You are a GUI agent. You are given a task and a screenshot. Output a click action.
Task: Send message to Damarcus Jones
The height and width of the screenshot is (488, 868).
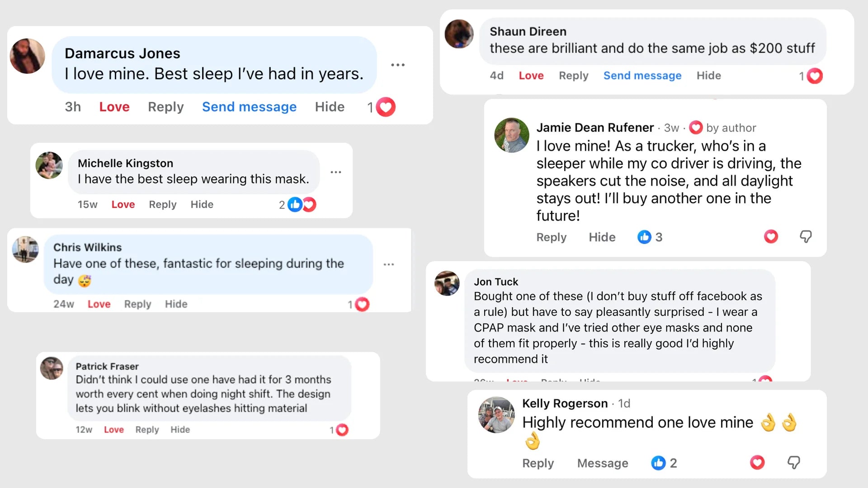click(249, 107)
